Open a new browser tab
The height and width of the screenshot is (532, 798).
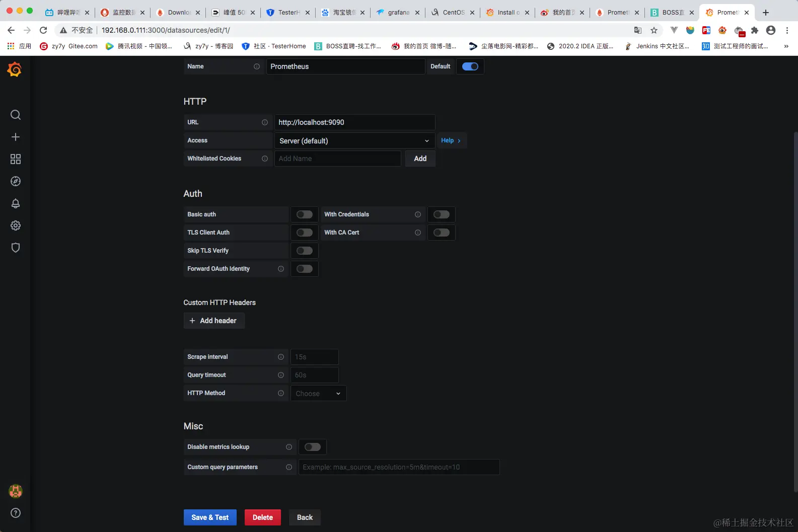(766, 13)
